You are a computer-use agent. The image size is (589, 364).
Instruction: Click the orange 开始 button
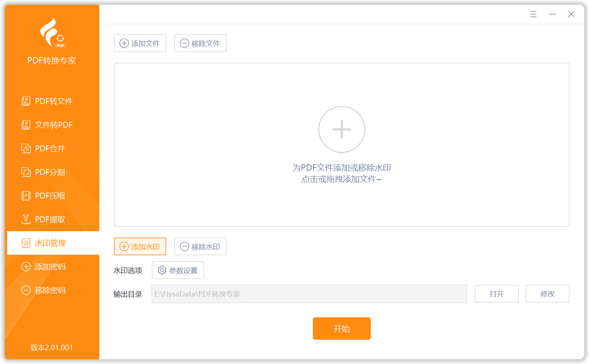click(x=342, y=329)
